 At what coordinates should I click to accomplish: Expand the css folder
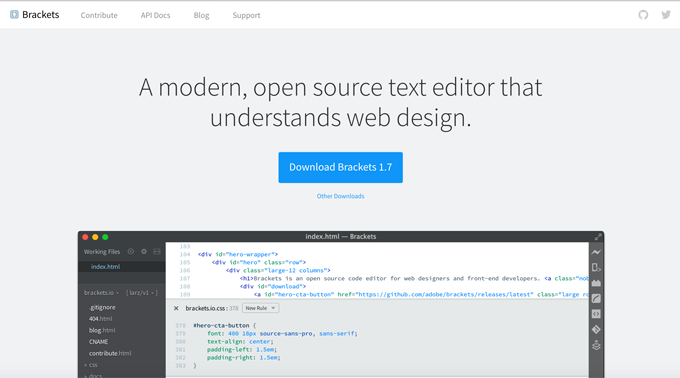coord(91,365)
